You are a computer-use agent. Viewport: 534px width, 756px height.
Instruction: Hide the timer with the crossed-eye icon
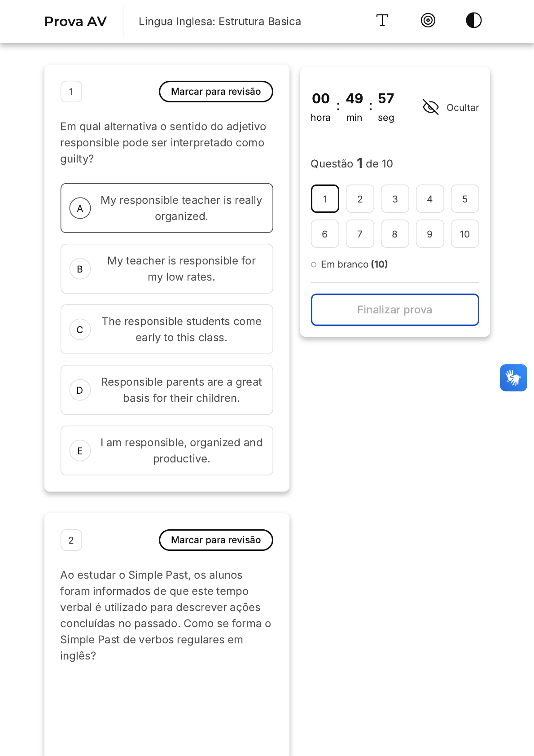click(431, 107)
